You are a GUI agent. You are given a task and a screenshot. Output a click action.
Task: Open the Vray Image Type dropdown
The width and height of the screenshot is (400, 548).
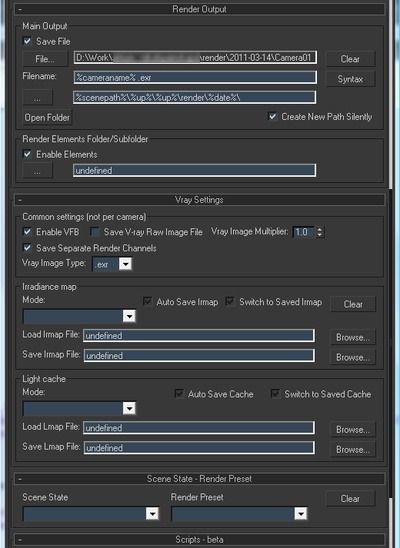(x=125, y=264)
